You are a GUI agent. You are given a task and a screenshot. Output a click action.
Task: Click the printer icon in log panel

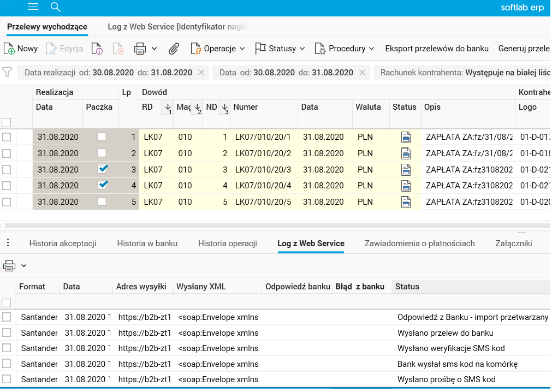9,266
